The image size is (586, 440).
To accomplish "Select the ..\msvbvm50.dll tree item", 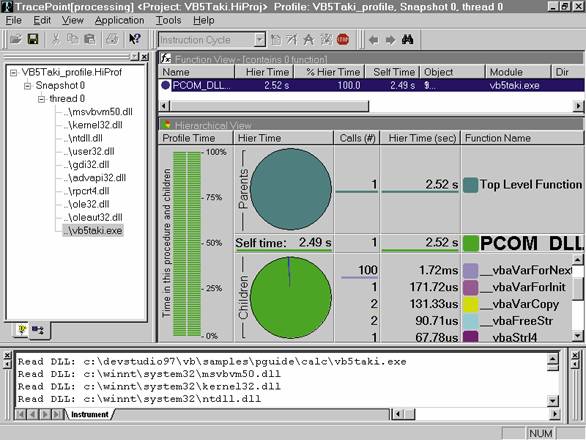I will point(98,112).
